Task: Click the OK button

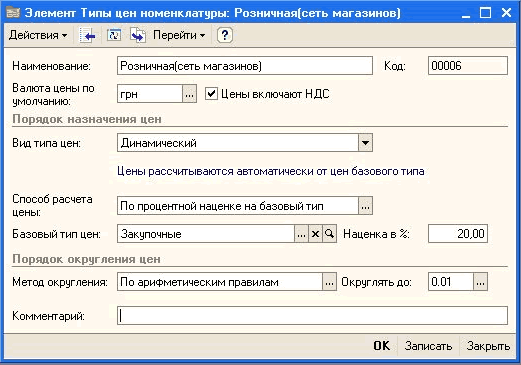Action: pyautogui.click(x=382, y=346)
